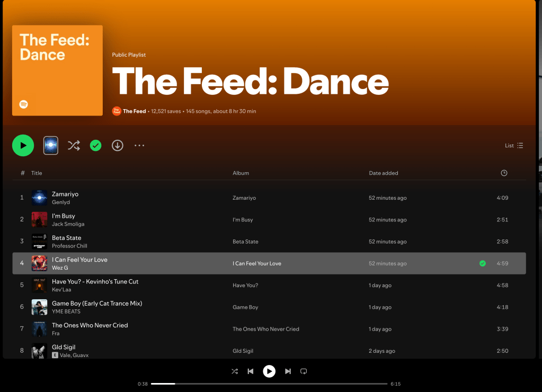The image size is (542, 392).
Task: Skip to previous track in player bar
Action: tap(251, 371)
